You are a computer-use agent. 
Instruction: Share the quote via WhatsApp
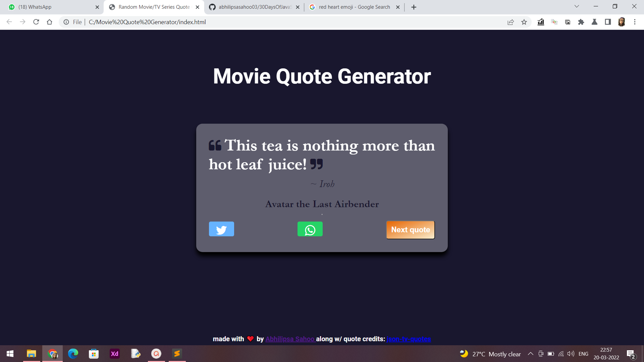click(x=310, y=229)
